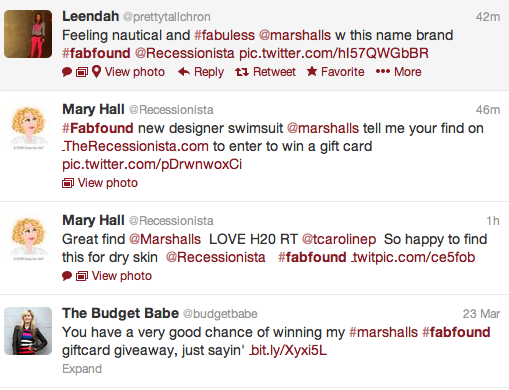Click photo icon on the swimsuit tweet
The image size is (509, 390).
pos(68,183)
